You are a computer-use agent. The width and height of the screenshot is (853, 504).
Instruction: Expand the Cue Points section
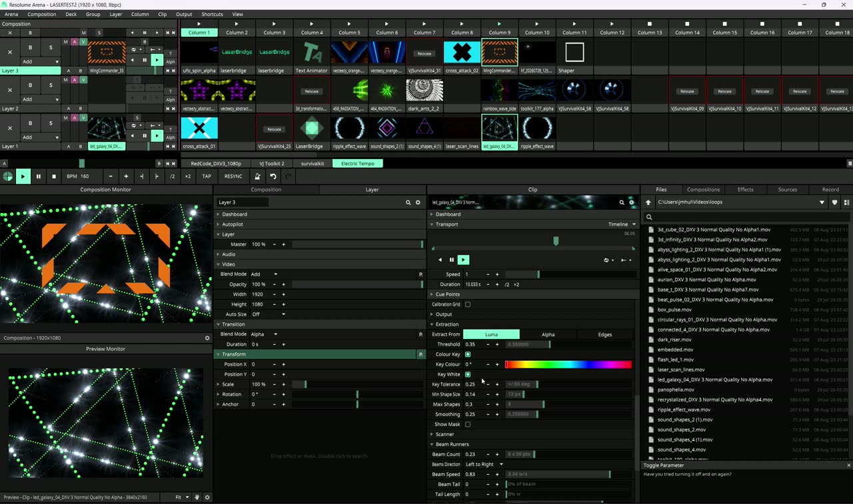[447, 294]
